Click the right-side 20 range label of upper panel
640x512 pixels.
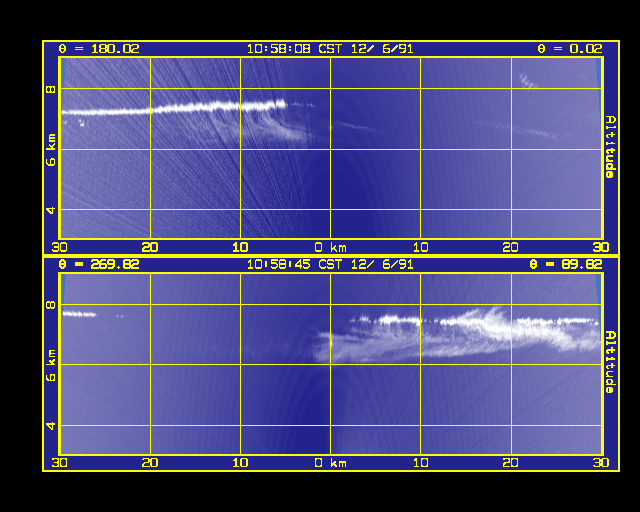[510, 247]
